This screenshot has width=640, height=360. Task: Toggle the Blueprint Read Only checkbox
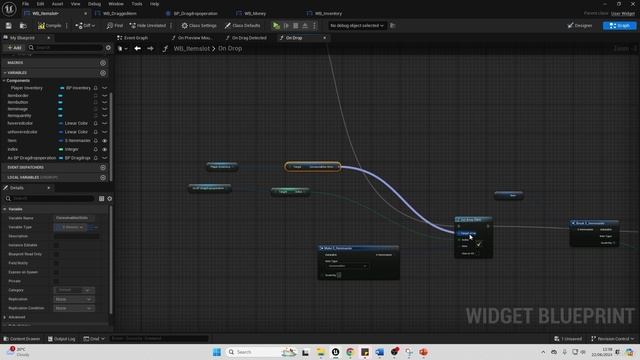point(56,254)
